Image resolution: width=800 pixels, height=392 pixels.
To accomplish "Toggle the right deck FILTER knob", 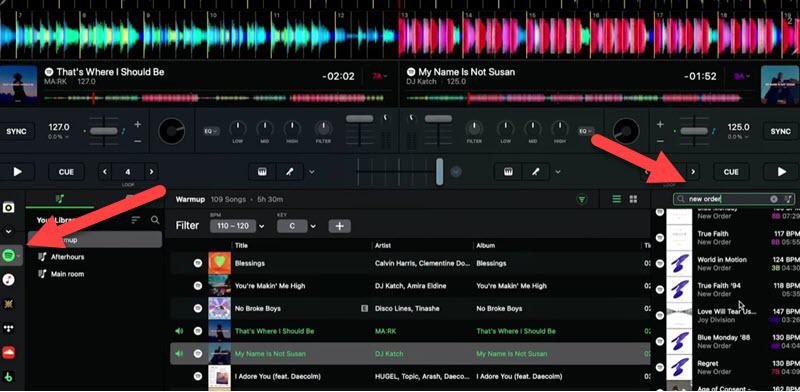I will coord(474,129).
